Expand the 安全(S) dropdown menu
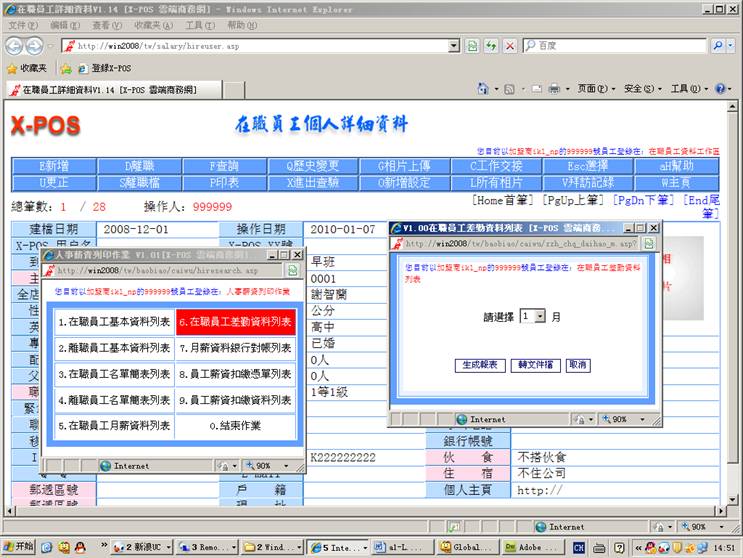 (x=640, y=89)
